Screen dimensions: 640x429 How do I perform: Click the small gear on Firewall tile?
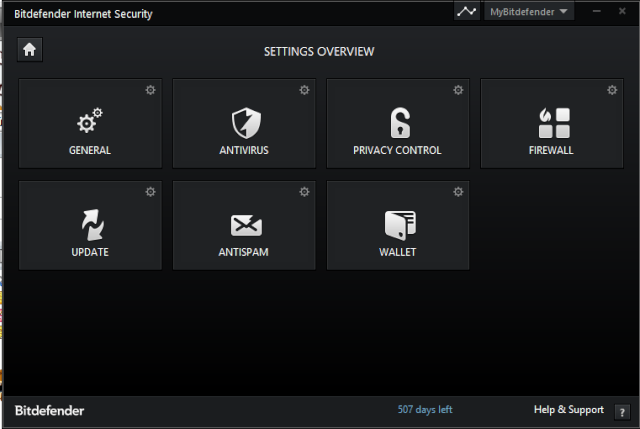click(612, 90)
